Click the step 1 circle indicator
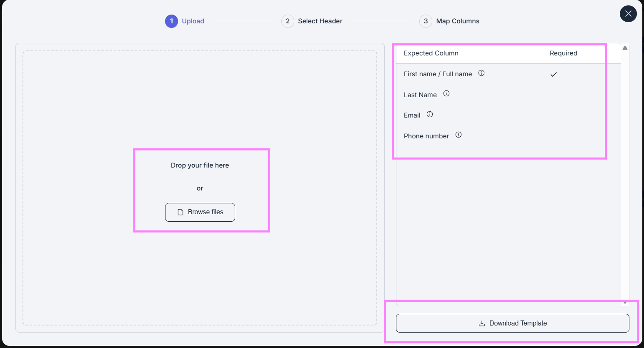The width and height of the screenshot is (644, 348). pos(171,21)
